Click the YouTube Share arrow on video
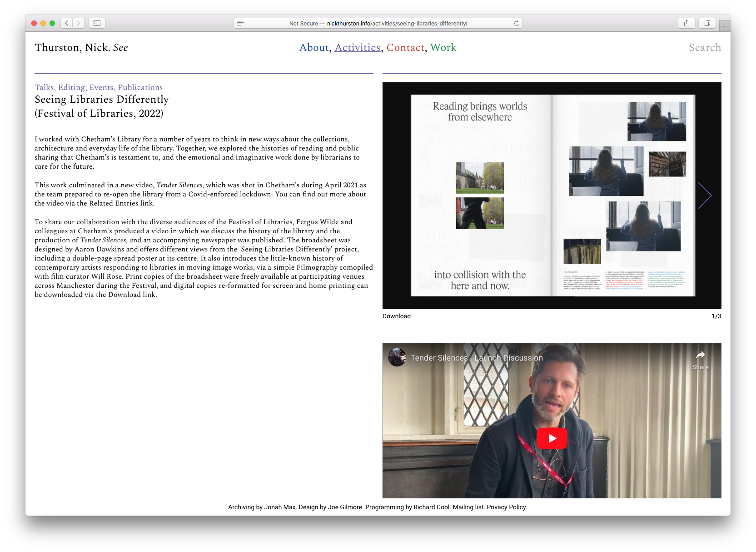 [700, 360]
